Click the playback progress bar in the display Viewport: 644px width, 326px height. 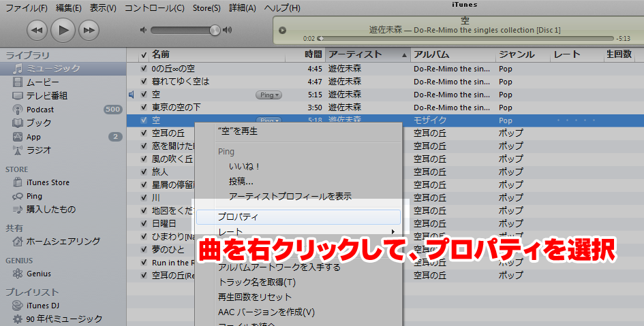(x=466, y=39)
